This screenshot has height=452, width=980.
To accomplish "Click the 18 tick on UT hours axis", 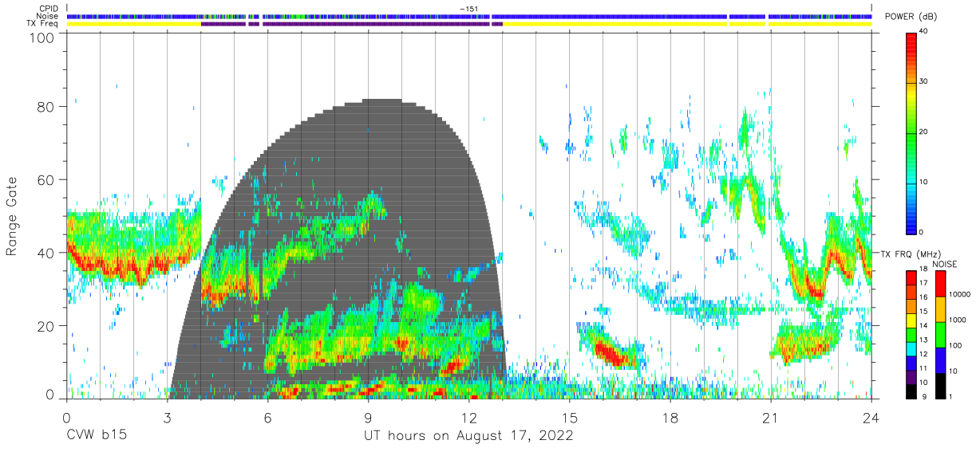I will pos(670,417).
